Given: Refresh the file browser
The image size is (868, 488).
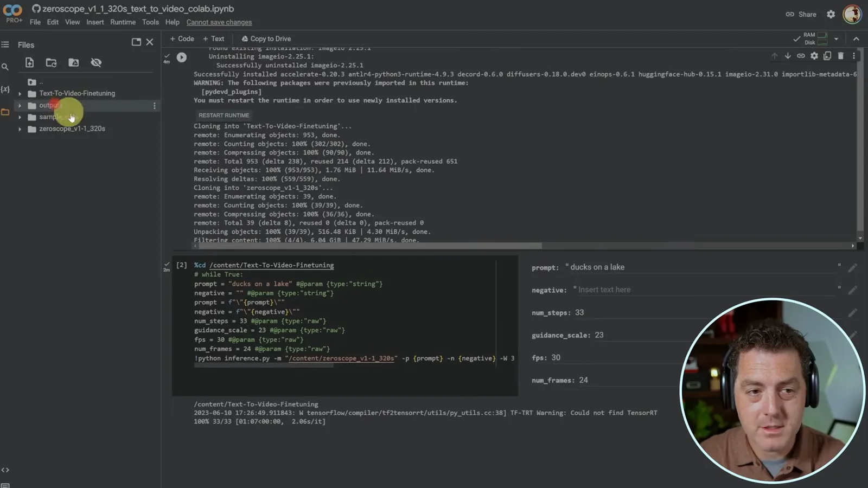Looking at the screenshot, I should point(51,63).
